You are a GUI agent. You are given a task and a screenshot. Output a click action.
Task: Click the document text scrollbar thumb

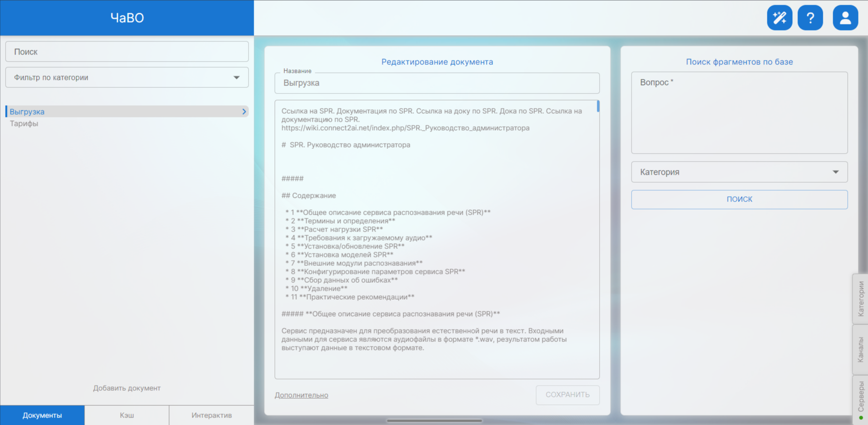click(x=598, y=107)
